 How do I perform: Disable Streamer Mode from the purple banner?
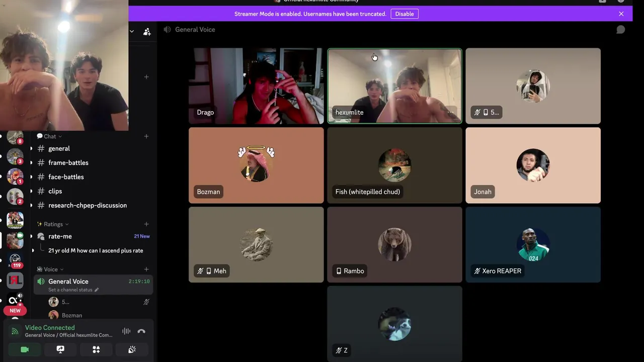point(405,14)
